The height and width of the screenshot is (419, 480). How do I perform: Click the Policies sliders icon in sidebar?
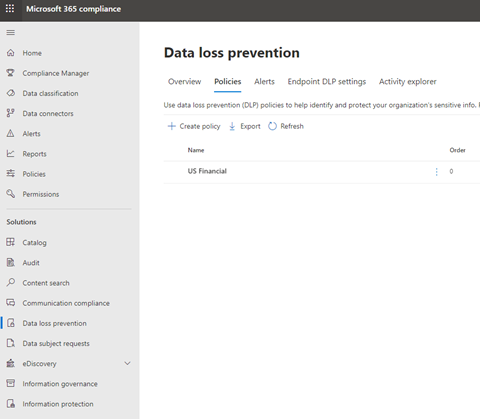point(11,173)
